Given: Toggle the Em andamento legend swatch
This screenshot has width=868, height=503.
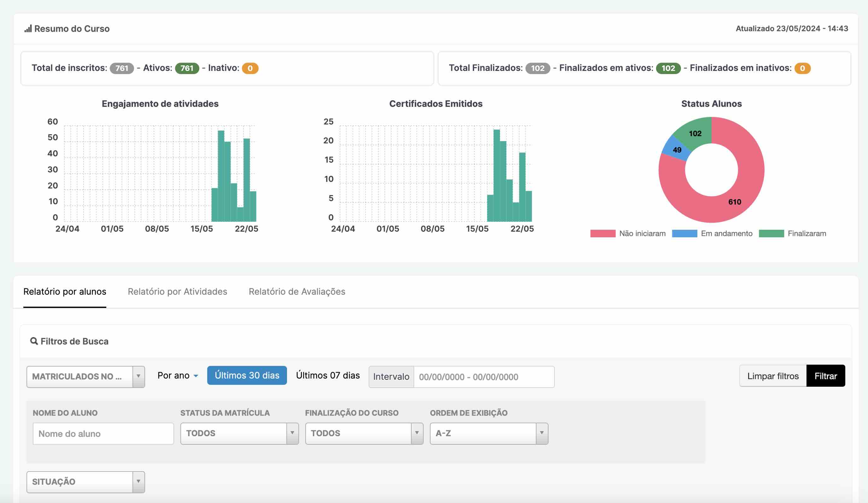Looking at the screenshot, I should tap(684, 234).
